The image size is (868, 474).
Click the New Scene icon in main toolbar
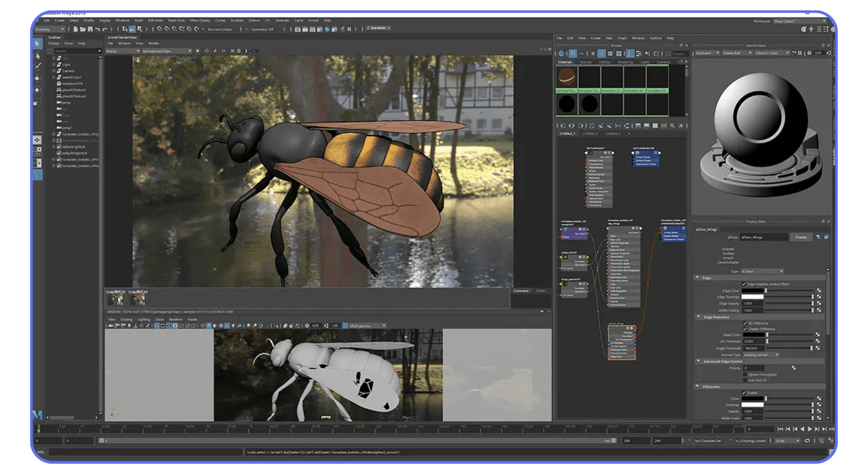pos(75,29)
